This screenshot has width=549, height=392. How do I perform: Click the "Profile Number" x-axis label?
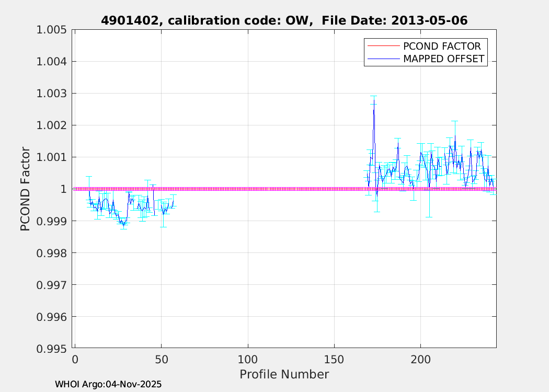pyautogui.click(x=284, y=374)
